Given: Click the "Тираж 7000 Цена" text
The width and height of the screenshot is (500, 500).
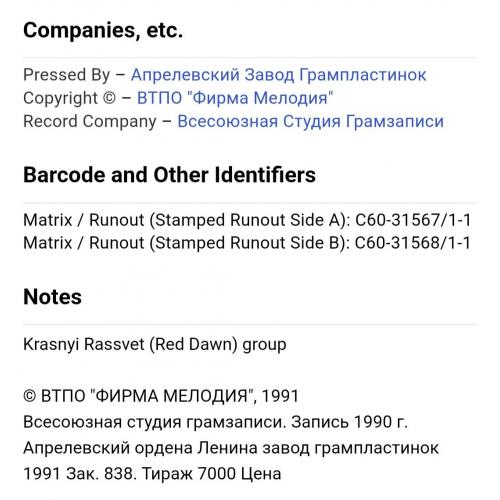Looking at the screenshot, I should coord(211,474).
